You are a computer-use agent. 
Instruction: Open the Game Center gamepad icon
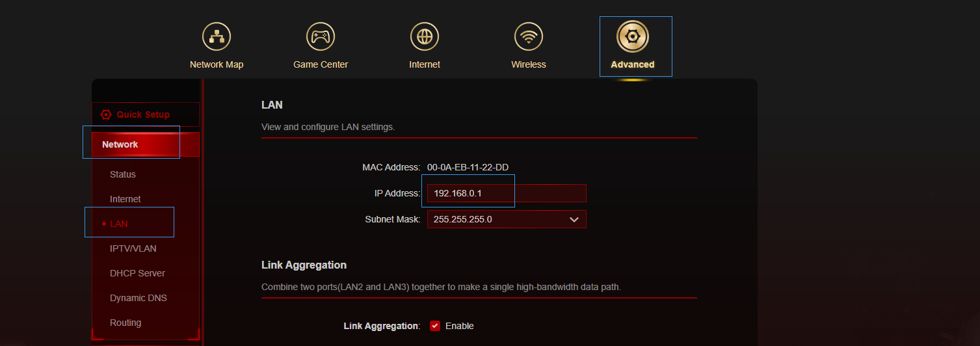coord(321,36)
